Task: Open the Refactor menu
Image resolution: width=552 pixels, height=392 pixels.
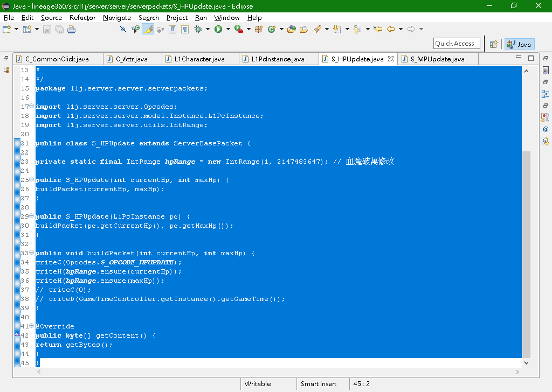Action: click(x=82, y=18)
